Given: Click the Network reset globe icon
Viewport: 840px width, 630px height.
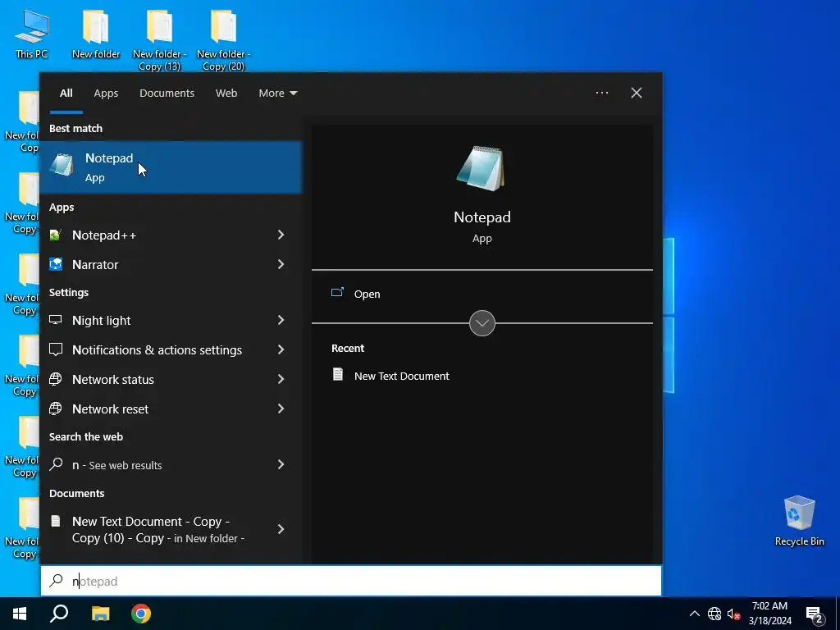Looking at the screenshot, I should (x=55, y=409).
